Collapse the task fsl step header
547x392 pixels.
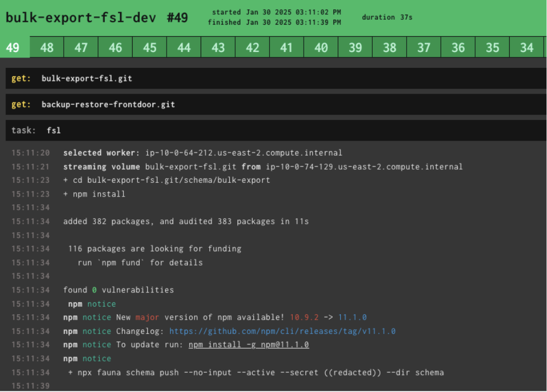coord(276,130)
